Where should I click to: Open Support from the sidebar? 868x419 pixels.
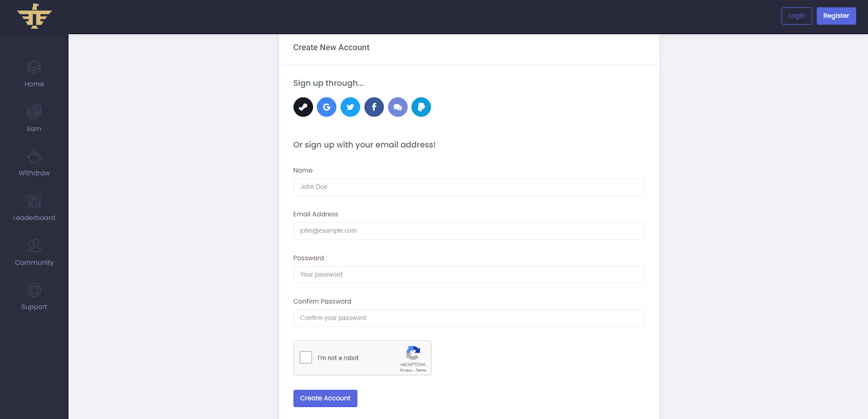click(34, 297)
